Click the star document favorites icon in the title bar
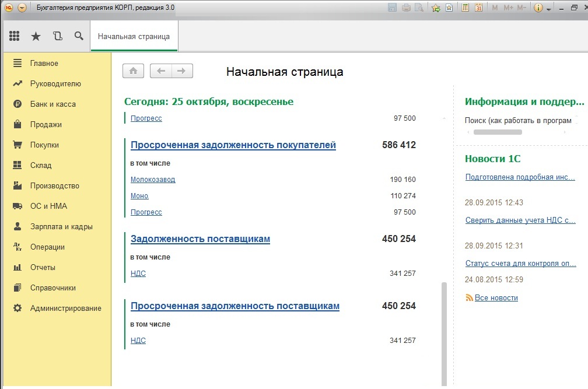 point(449,8)
